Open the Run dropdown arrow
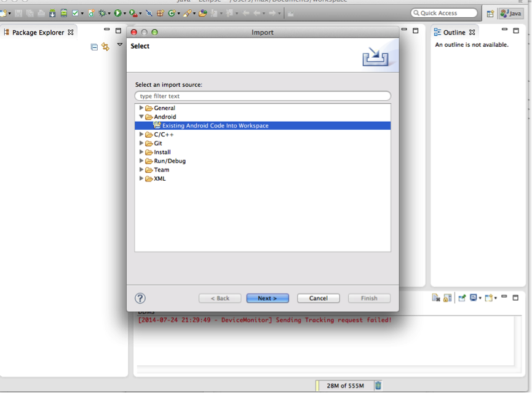Screen dimensions: 532x393 pyautogui.click(x=125, y=14)
